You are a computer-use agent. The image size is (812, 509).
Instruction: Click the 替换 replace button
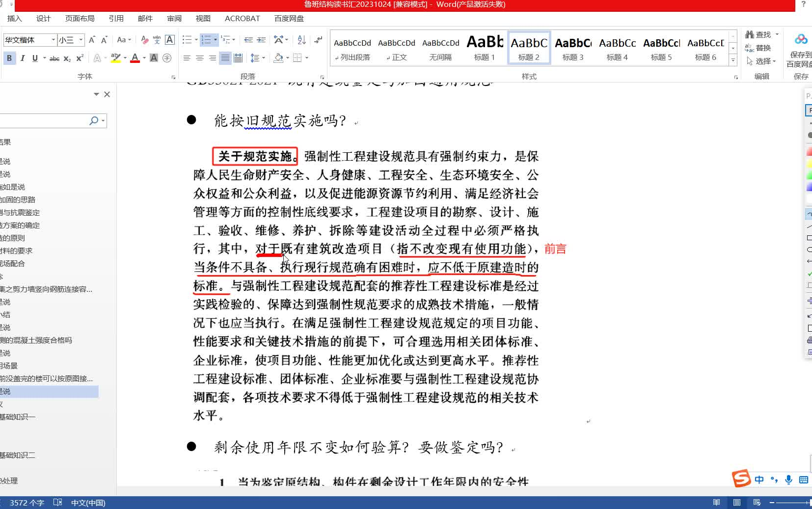point(758,48)
